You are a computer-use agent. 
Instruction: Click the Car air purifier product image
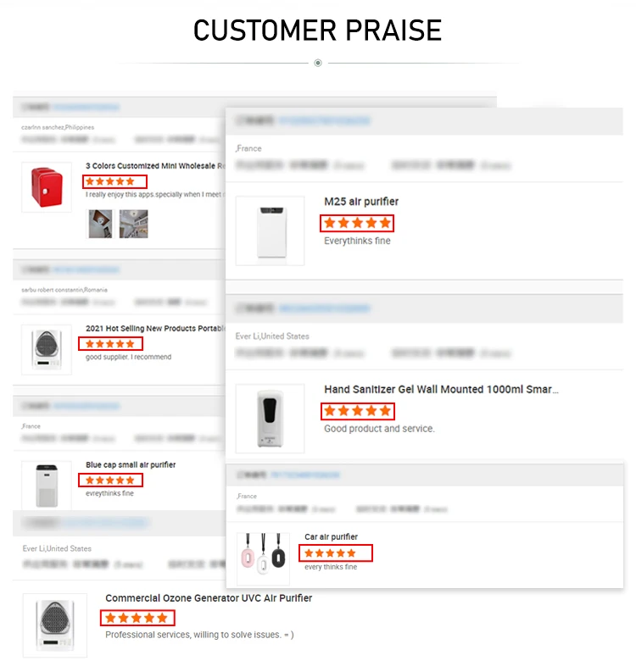[x=264, y=558]
